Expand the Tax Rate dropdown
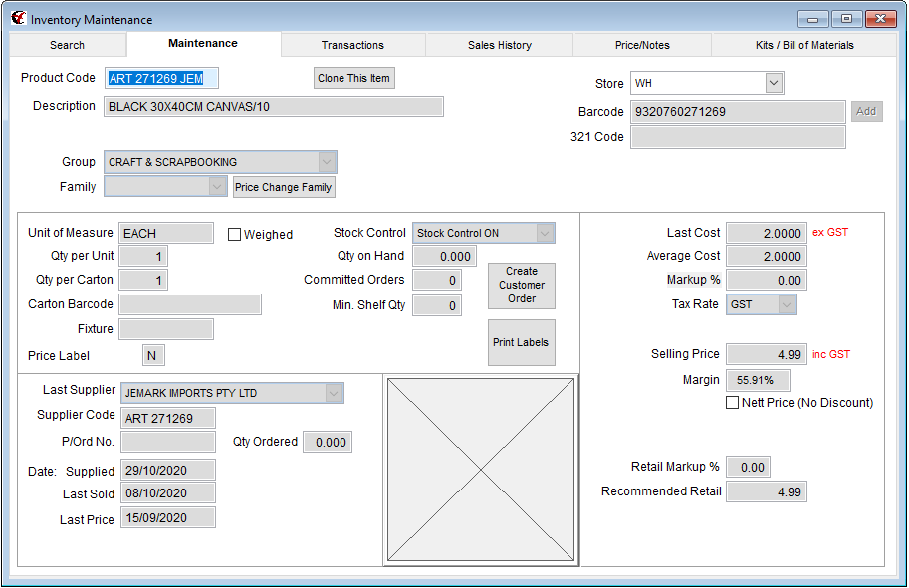Image resolution: width=909 pixels, height=588 pixels. (787, 305)
